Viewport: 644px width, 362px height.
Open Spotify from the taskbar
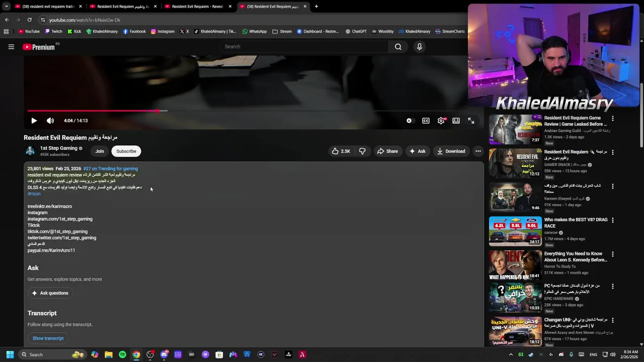point(122,354)
